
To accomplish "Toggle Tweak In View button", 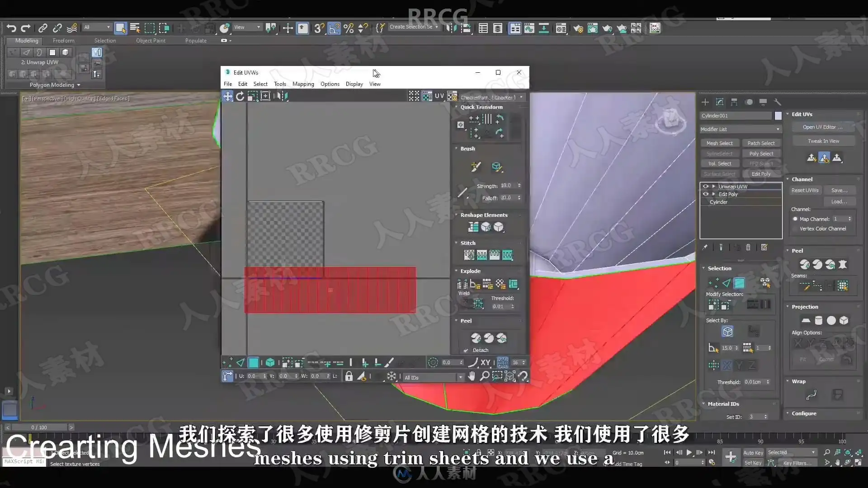I will (823, 141).
